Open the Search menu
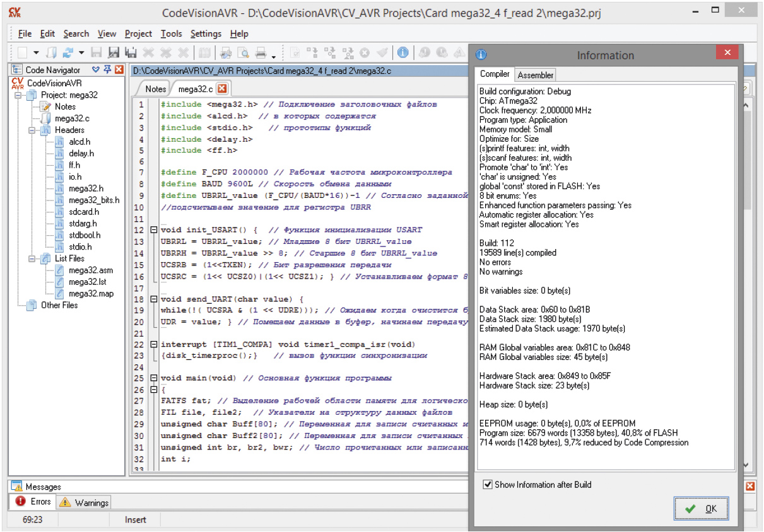Image resolution: width=764 pixels, height=532 pixels. 76,33
